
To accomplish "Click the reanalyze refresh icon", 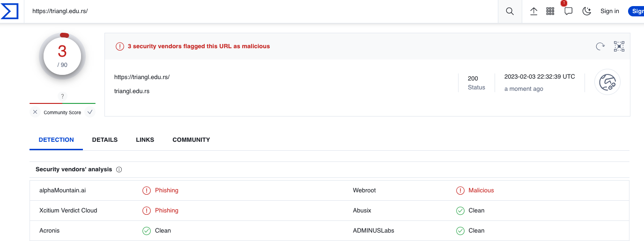I will coord(600,46).
